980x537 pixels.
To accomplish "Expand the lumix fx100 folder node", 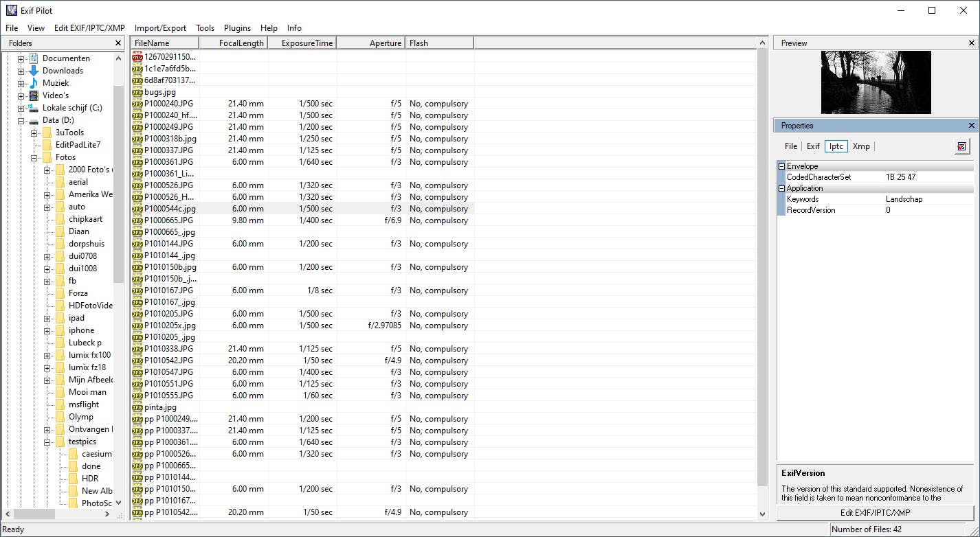I will [47, 355].
